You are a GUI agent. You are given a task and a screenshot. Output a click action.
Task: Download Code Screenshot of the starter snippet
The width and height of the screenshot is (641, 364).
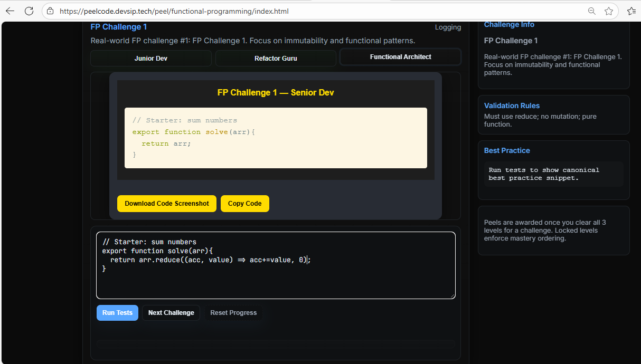tap(166, 203)
